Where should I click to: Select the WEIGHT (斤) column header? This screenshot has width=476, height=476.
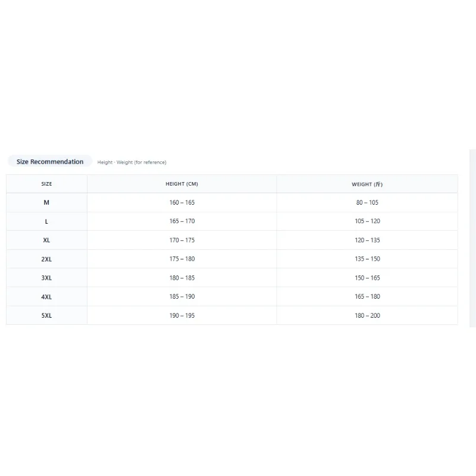point(367,184)
